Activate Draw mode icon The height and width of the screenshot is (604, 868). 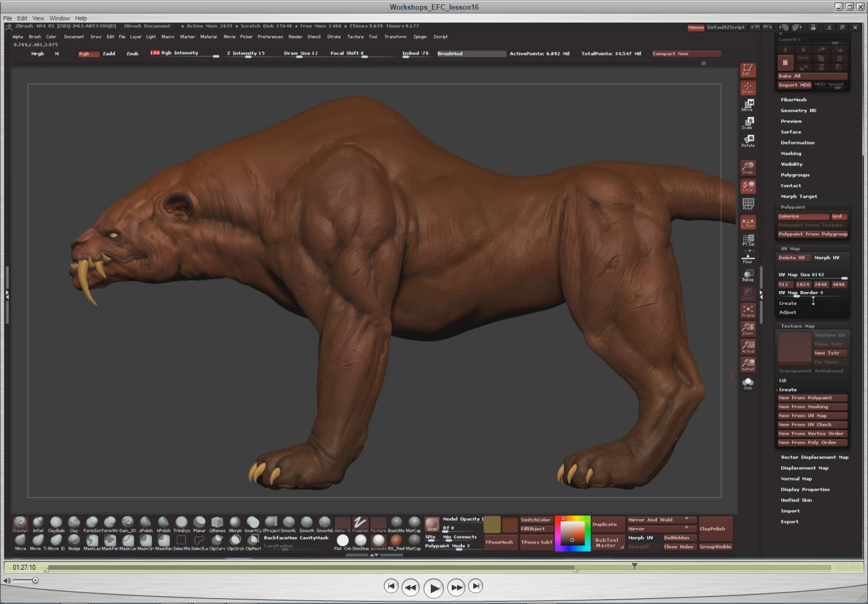pyautogui.click(x=748, y=88)
